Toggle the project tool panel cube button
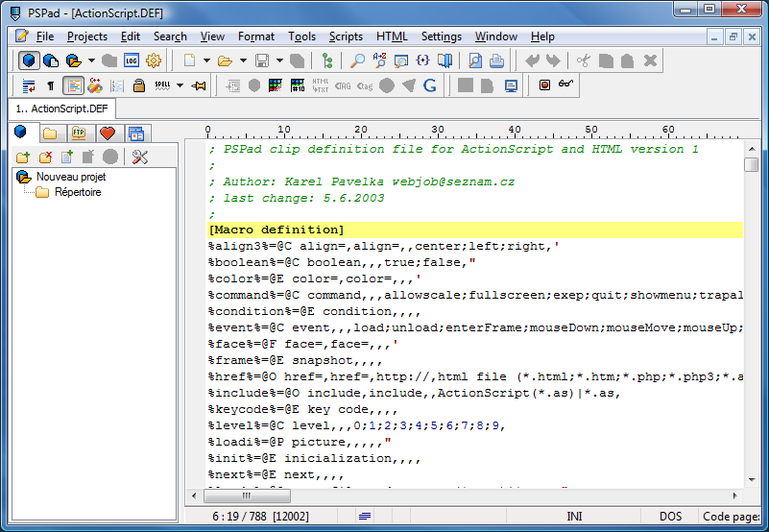769x532 pixels. (x=30, y=60)
